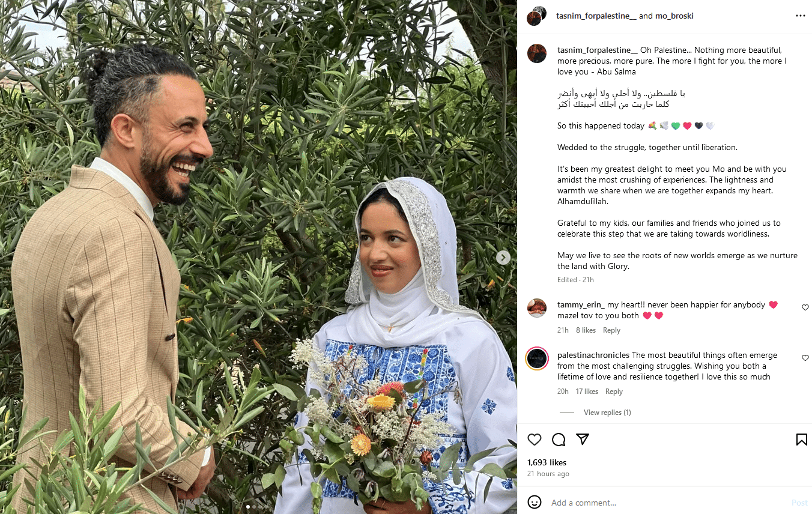Expand View replies (1)

[x=607, y=413]
